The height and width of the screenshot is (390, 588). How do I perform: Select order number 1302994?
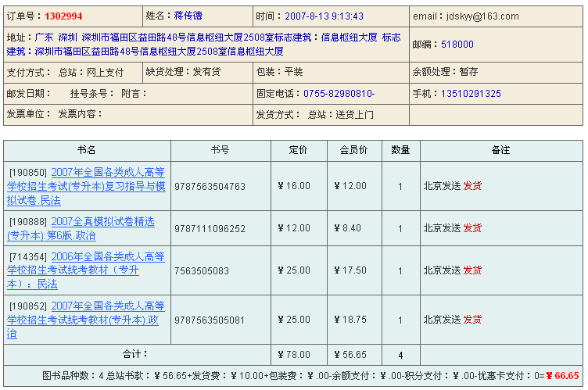pyautogui.click(x=63, y=16)
